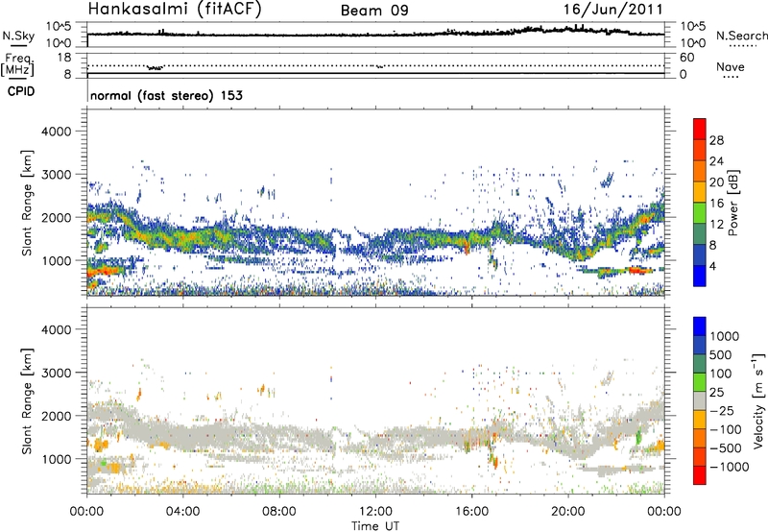The image size is (768, 532).
Task: Click the "12" power scale value
Action: (716, 225)
